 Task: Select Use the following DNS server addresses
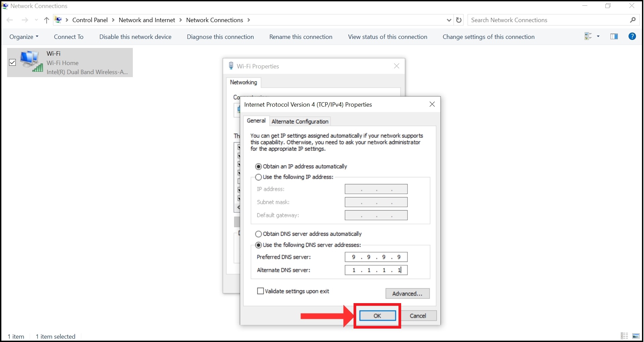(258, 245)
